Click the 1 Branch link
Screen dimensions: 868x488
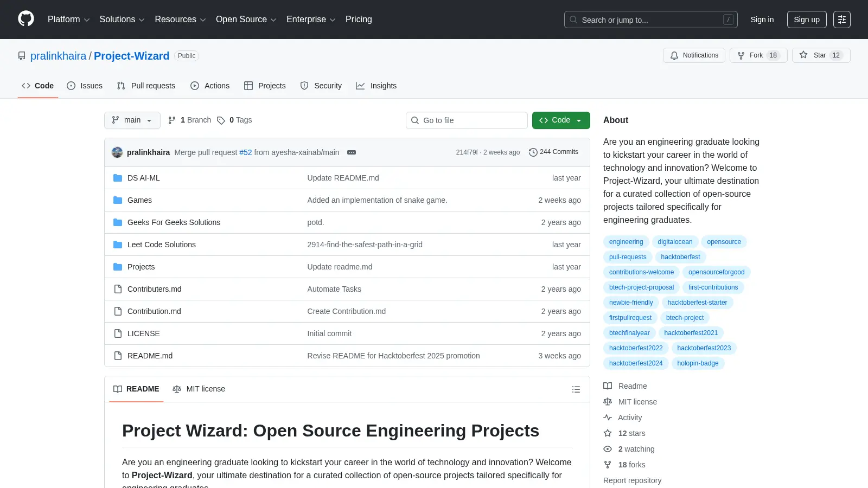point(190,120)
